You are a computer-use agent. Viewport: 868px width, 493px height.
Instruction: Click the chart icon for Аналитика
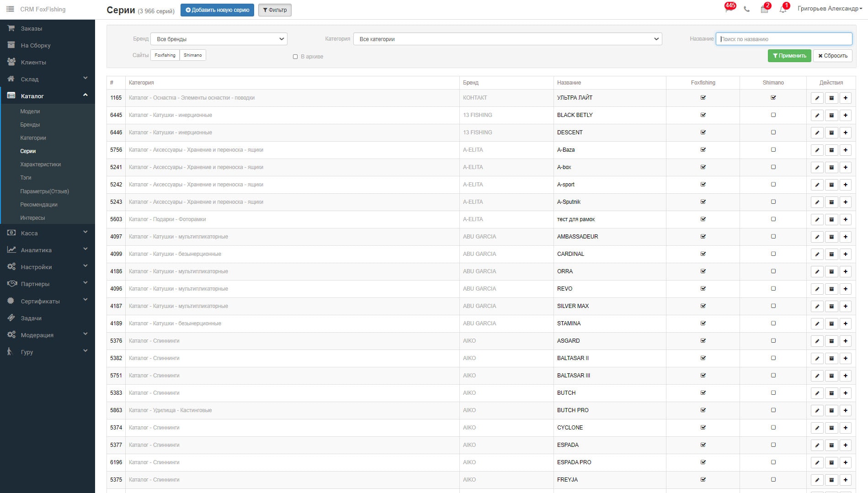(x=11, y=250)
